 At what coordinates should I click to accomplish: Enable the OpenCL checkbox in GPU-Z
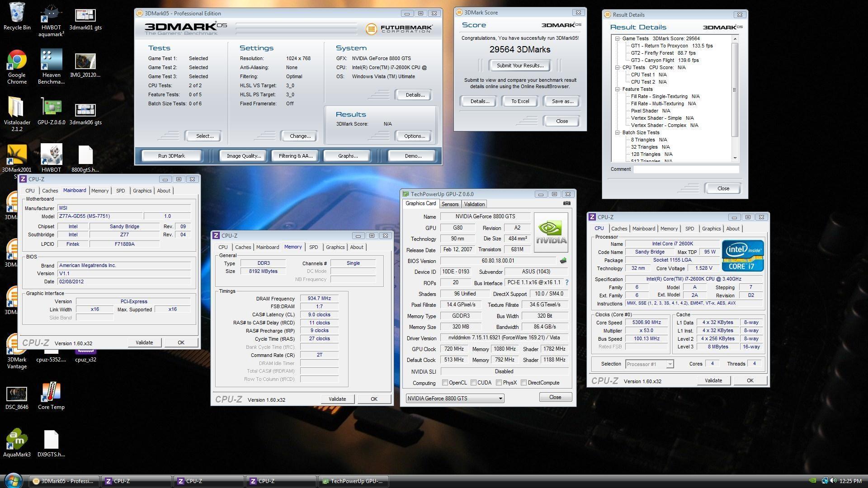(x=445, y=383)
